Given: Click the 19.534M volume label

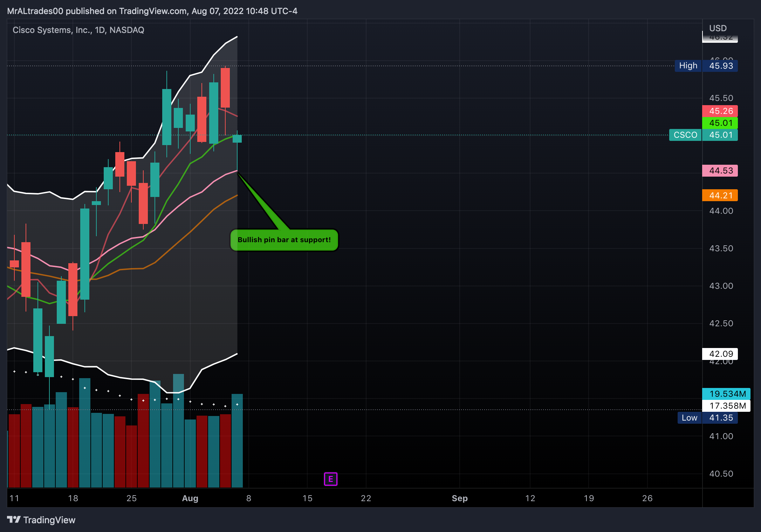Looking at the screenshot, I should point(726,394).
